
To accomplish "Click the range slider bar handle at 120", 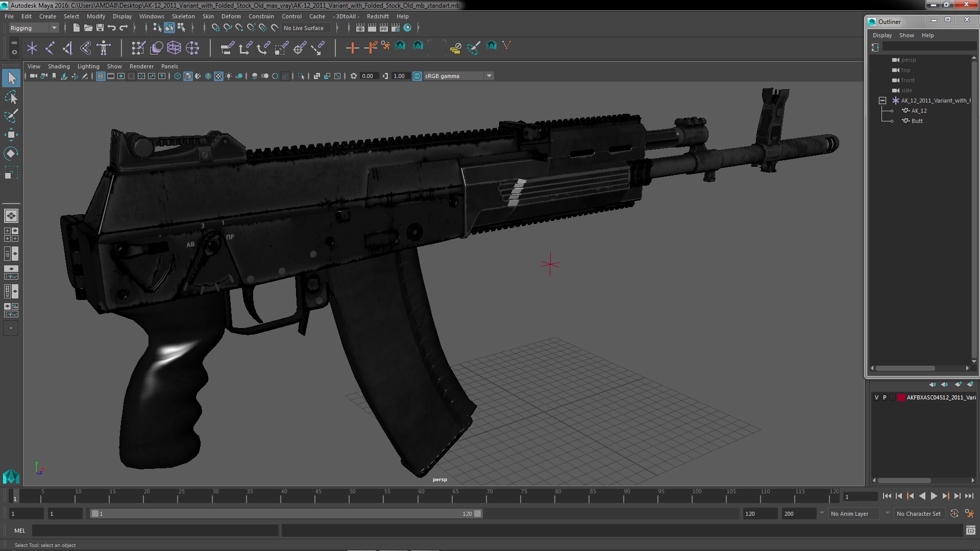I will coord(478,514).
